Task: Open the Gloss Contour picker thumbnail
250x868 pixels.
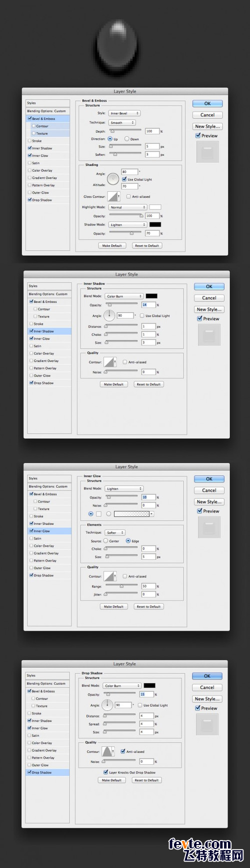Action: [114, 196]
